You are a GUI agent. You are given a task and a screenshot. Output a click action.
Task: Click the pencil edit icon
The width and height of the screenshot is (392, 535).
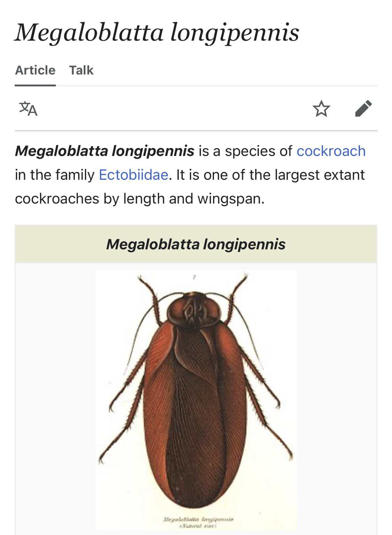(x=363, y=108)
